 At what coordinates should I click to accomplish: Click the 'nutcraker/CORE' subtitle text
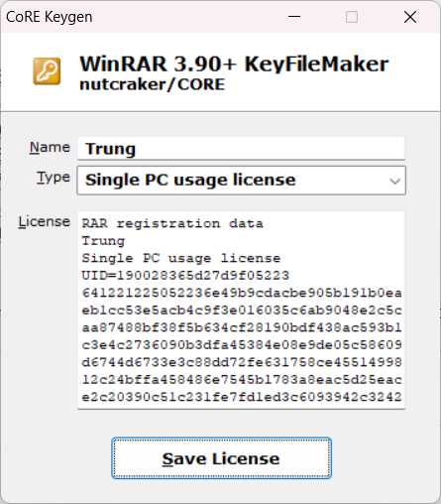(153, 84)
